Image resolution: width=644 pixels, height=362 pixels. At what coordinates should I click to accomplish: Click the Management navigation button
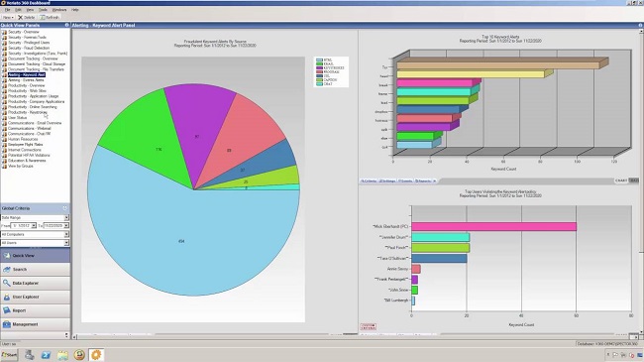coord(36,324)
